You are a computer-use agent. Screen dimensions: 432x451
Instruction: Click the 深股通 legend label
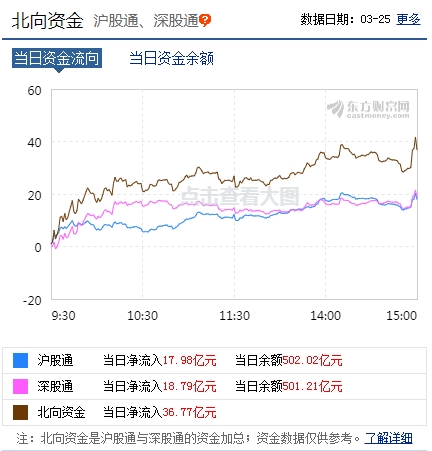(55, 386)
